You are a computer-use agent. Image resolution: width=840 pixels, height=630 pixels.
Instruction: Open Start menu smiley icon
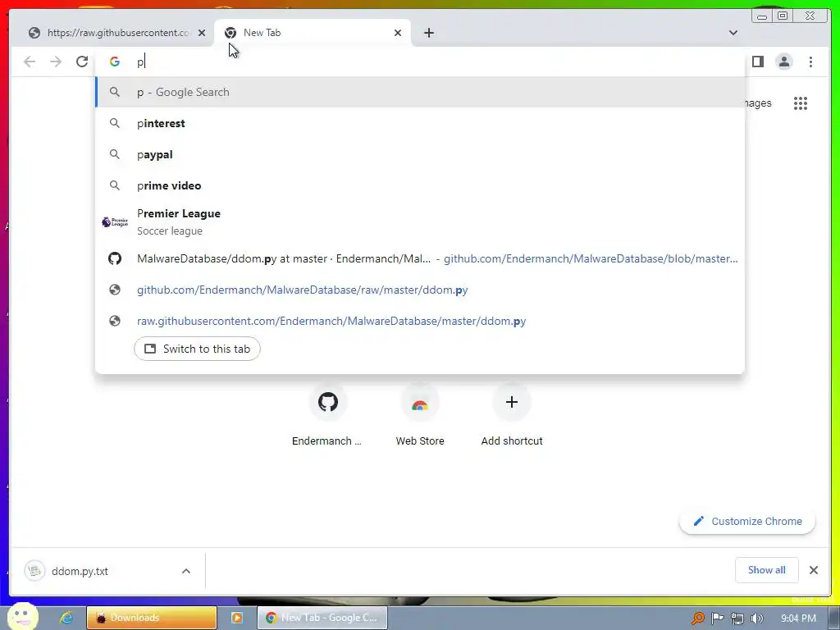click(x=22, y=617)
